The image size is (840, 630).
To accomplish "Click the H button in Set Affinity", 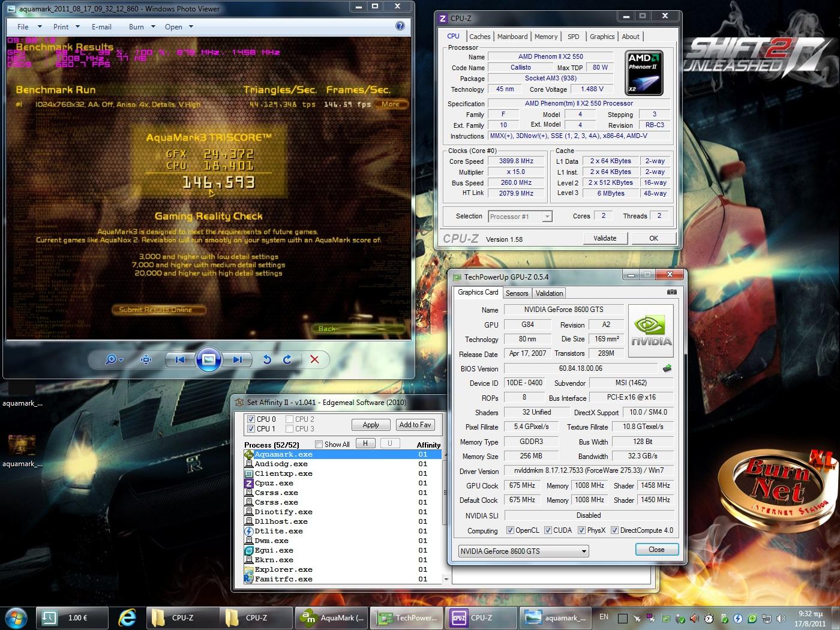I will [x=365, y=443].
